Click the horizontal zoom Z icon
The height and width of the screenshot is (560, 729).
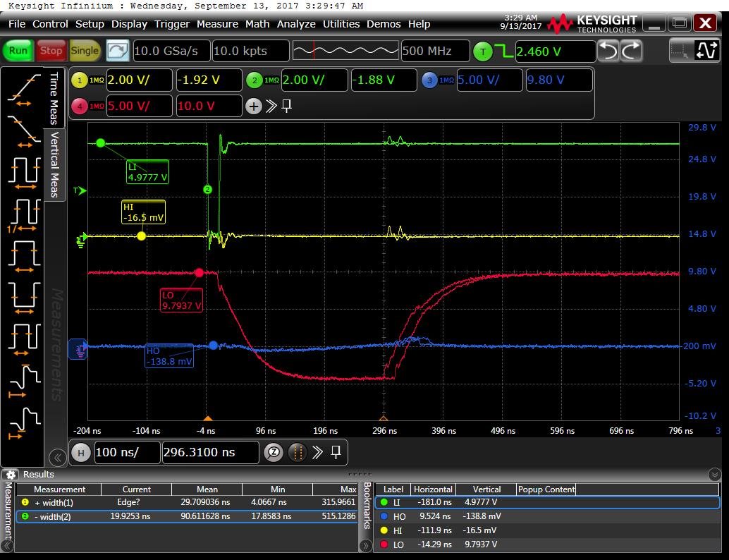(x=274, y=453)
